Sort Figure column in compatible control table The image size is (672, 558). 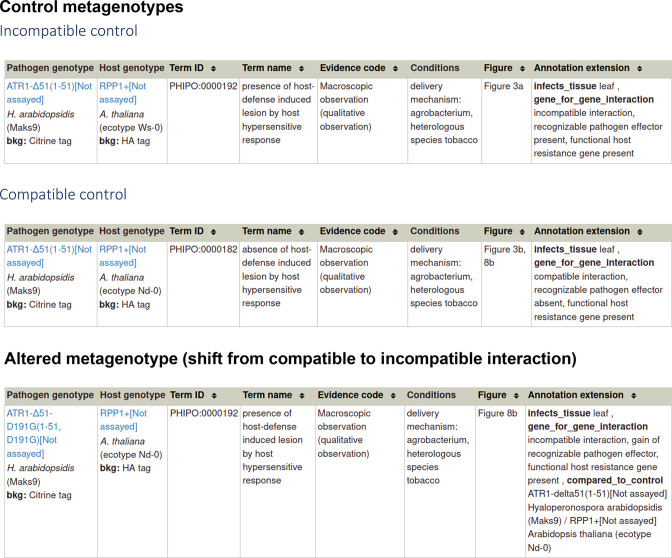pos(522,232)
